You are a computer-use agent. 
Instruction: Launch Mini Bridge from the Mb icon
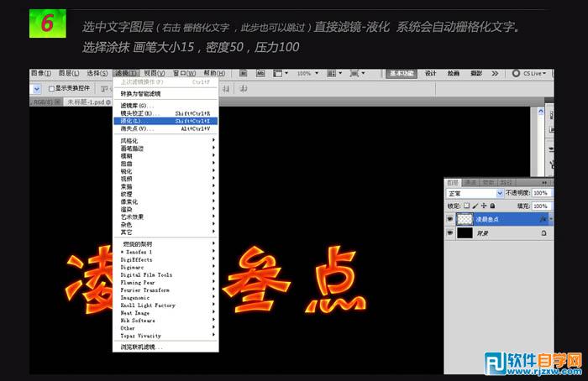(260, 73)
